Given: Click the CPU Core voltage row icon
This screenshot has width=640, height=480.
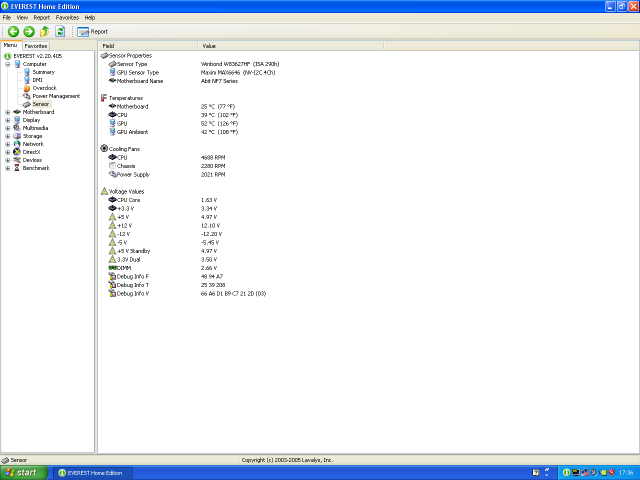Looking at the screenshot, I should [112, 200].
